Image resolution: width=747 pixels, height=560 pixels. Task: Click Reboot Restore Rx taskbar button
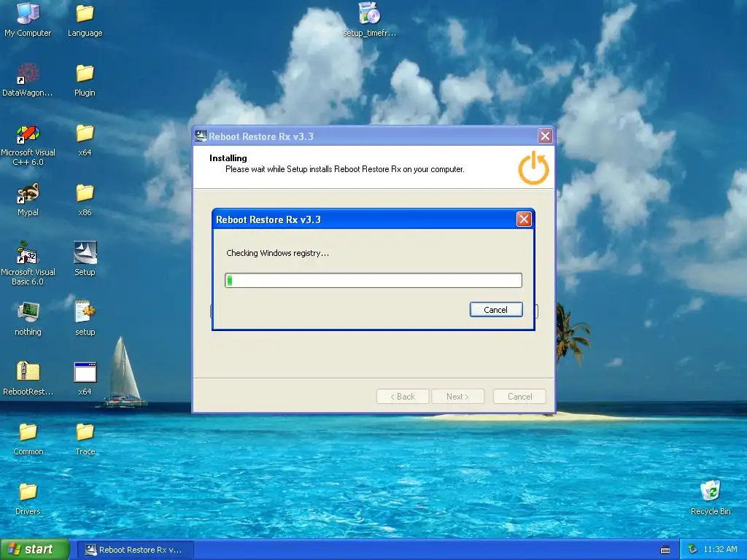(135, 550)
